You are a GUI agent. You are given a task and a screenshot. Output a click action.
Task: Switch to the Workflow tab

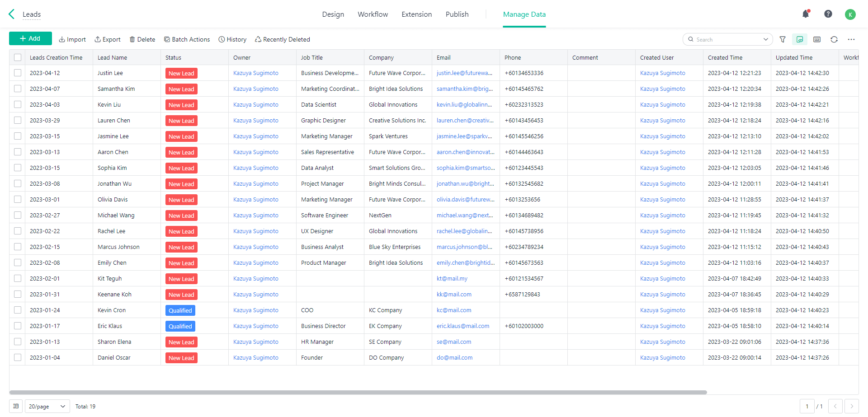tap(373, 14)
